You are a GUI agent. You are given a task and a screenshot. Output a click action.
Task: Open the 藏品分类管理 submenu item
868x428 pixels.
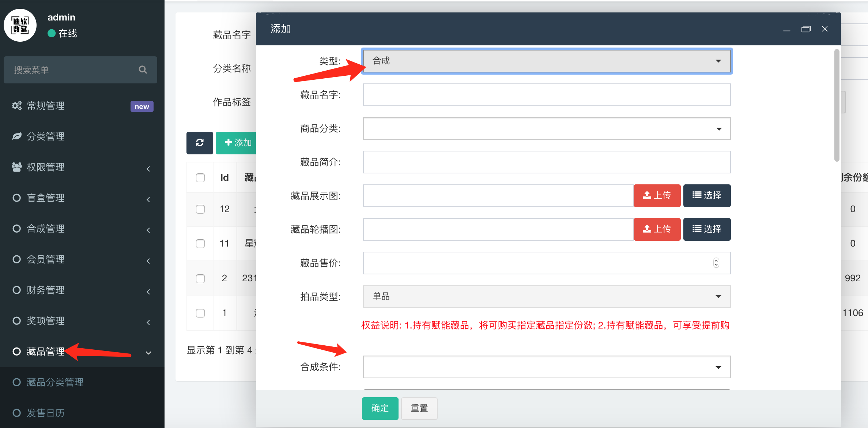pyautogui.click(x=55, y=382)
